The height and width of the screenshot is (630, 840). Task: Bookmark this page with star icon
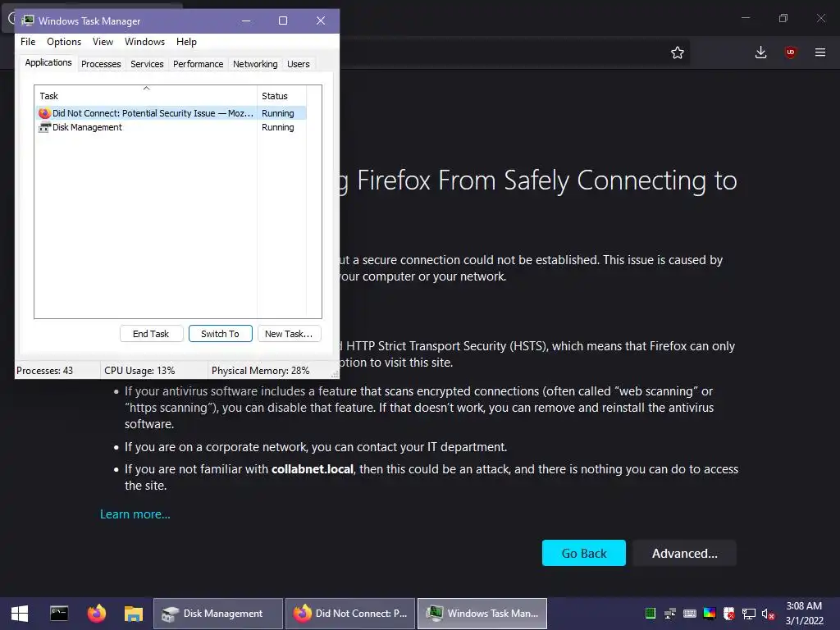click(677, 52)
